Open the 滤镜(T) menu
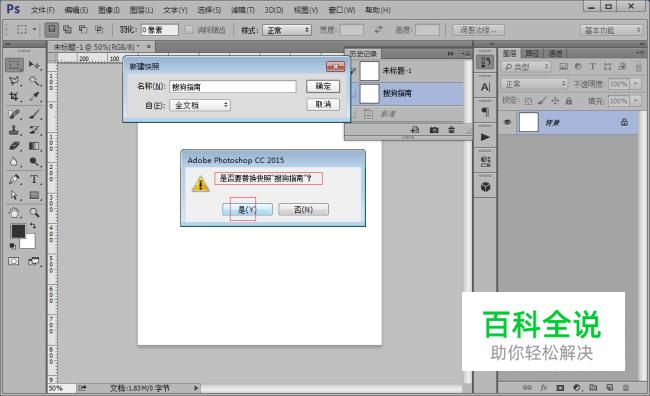This screenshot has width=650, height=396. [x=243, y=10]
